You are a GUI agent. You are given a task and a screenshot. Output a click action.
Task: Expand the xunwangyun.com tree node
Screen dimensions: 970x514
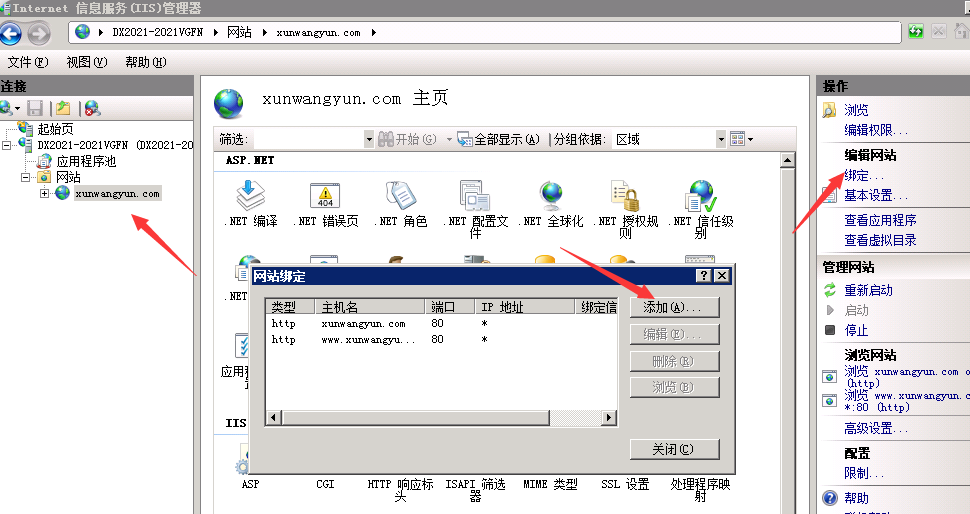click(x=45, y=194)
